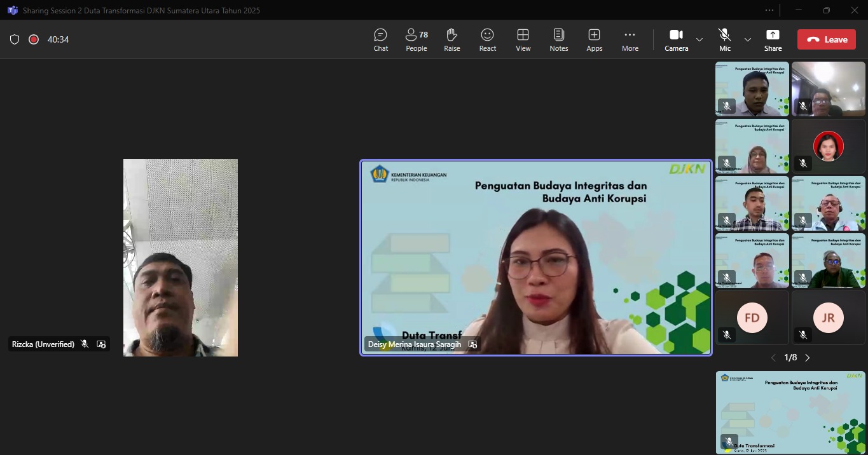Raise your hand in the meeting
This screenshot has width=868, height=455.
coord(452,39)
